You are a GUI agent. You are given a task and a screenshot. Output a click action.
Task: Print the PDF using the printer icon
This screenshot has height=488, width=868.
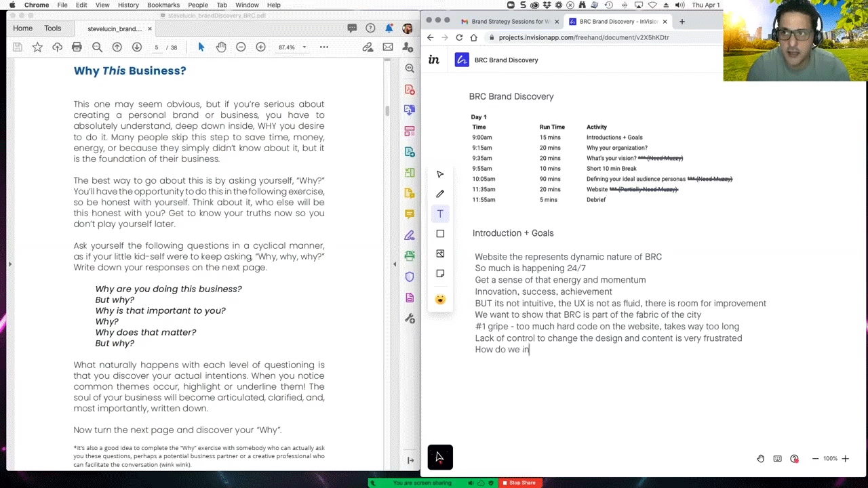pyautogui.click(x=77, y=47)
